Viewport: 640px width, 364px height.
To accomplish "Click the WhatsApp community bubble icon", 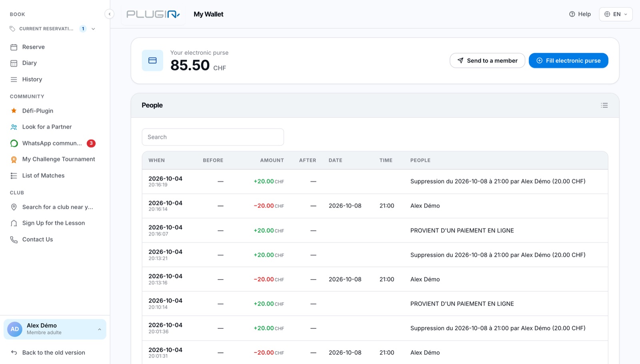I will tap(14, 143).
